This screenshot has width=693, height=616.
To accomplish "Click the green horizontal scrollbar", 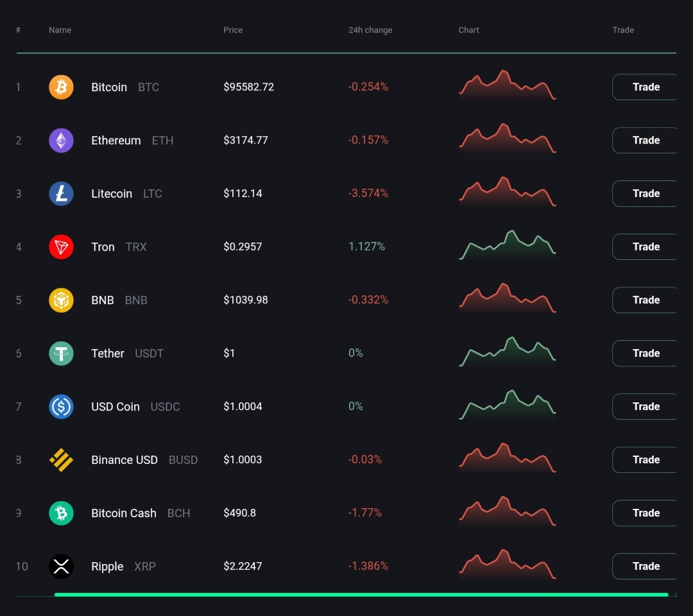I will tap(361, 595).
